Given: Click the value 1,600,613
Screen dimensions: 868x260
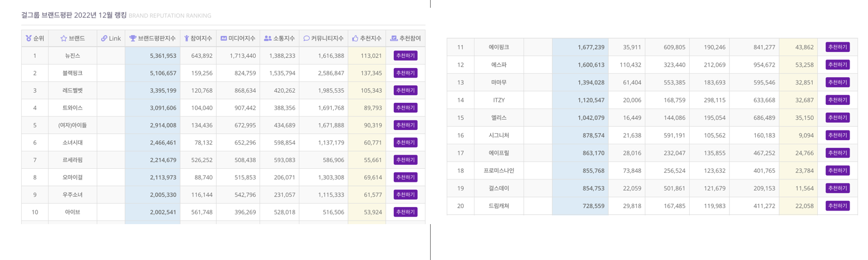Looking at the screenshot, I should pos(591,65).
